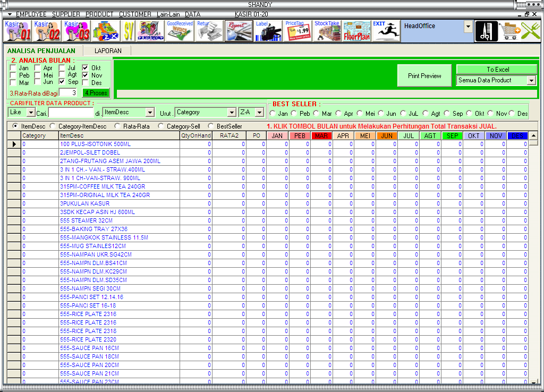This screenshot has height=392, width=544.
Task: Click the orange JUN column header
Action: click(387, 135)
